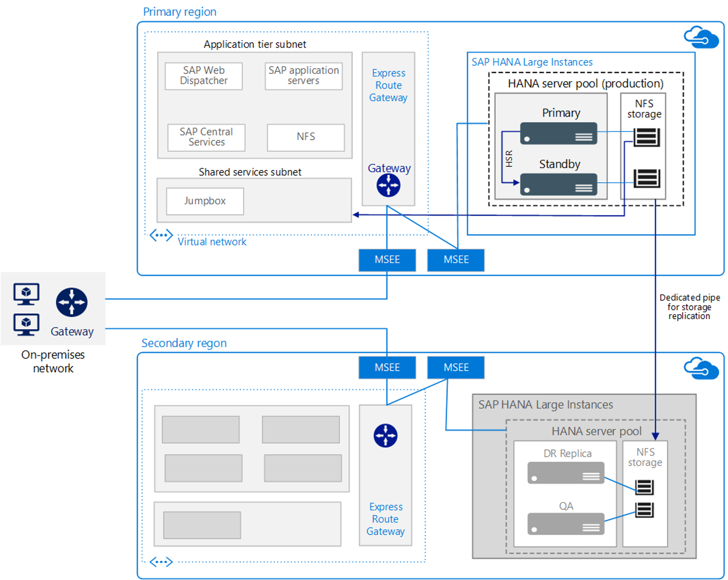Click the Application tier subnet label
Image resolution: width=728 pixels, height=580 pixels.
click(x=255, y=44)
